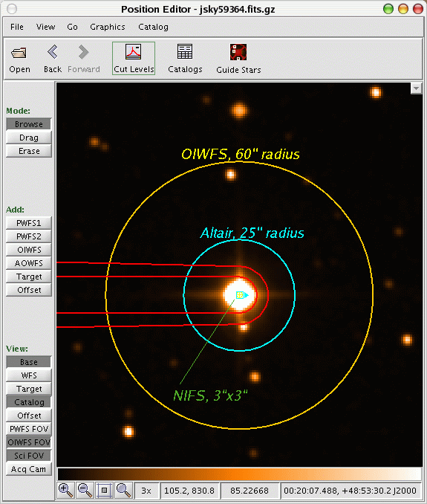Select Browse mode
The width and height of the screenshot is (427, 504).
pyautogui.click(x=28, y=124)
